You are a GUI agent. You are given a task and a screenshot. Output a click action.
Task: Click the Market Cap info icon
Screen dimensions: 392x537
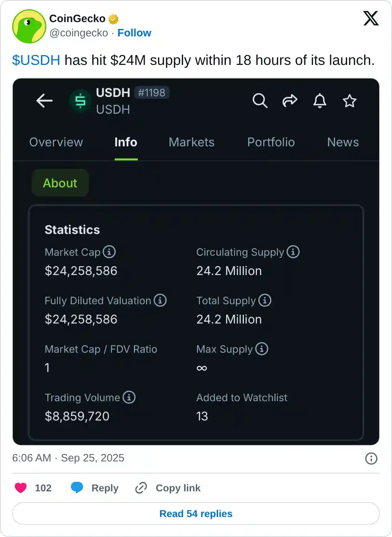(x=109, y=252)
